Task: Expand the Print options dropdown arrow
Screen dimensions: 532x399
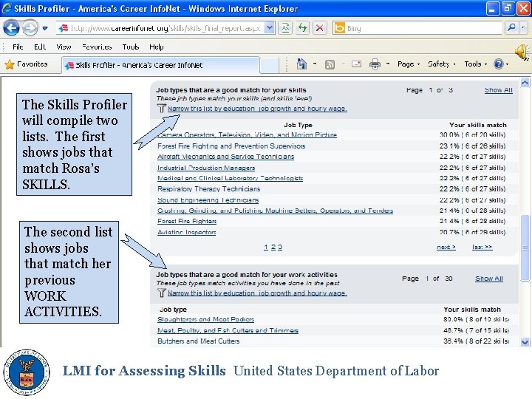Action: pos(388,64)
